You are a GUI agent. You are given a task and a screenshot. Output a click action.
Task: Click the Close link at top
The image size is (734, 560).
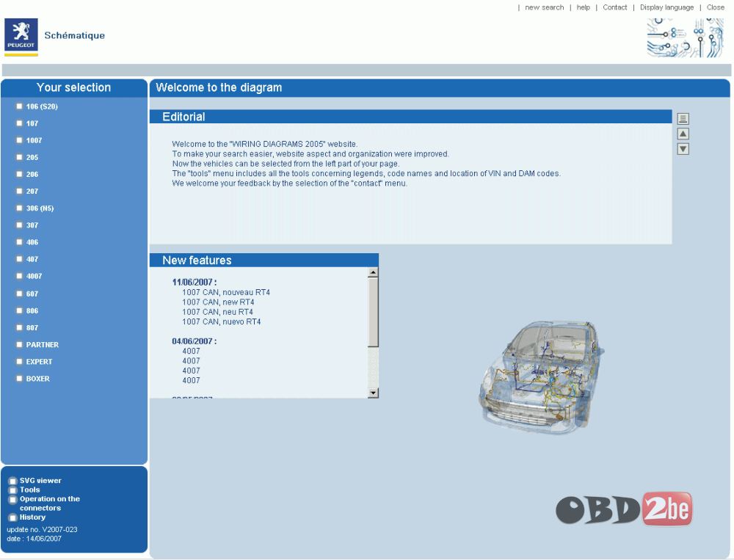[715, 7]
